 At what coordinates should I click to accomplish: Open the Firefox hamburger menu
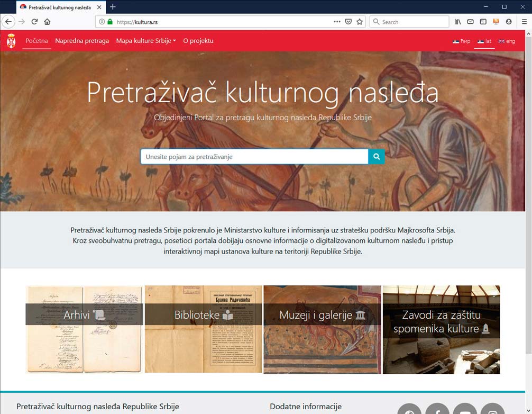(x=524, y=22)
